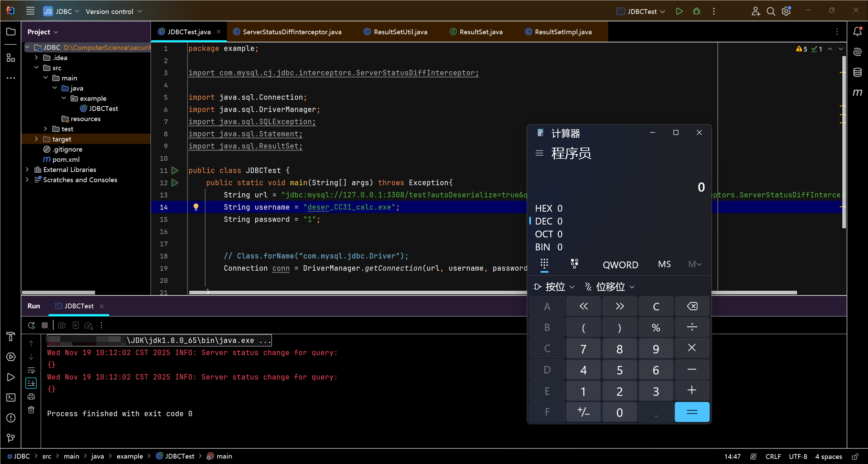This screenshot has height=464, width=868.
Task: Switch calculator to bit toggling keypad
Action: [x=574, y=264]
